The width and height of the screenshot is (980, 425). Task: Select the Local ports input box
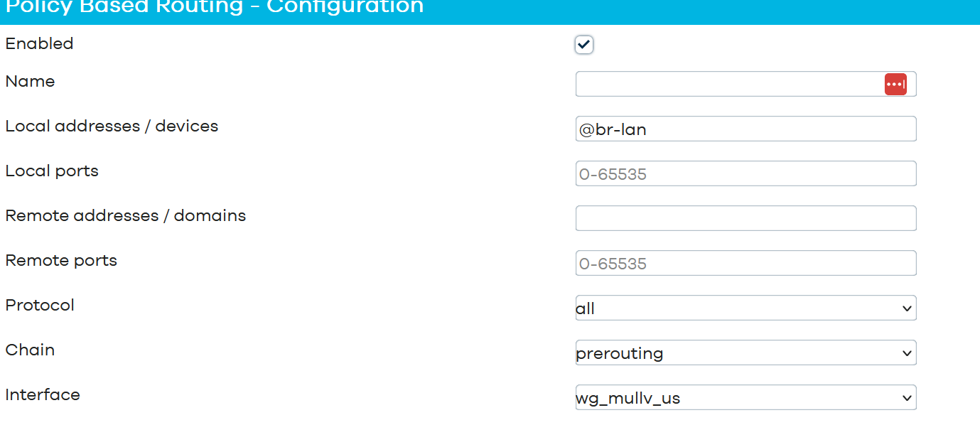click(745, 174)
